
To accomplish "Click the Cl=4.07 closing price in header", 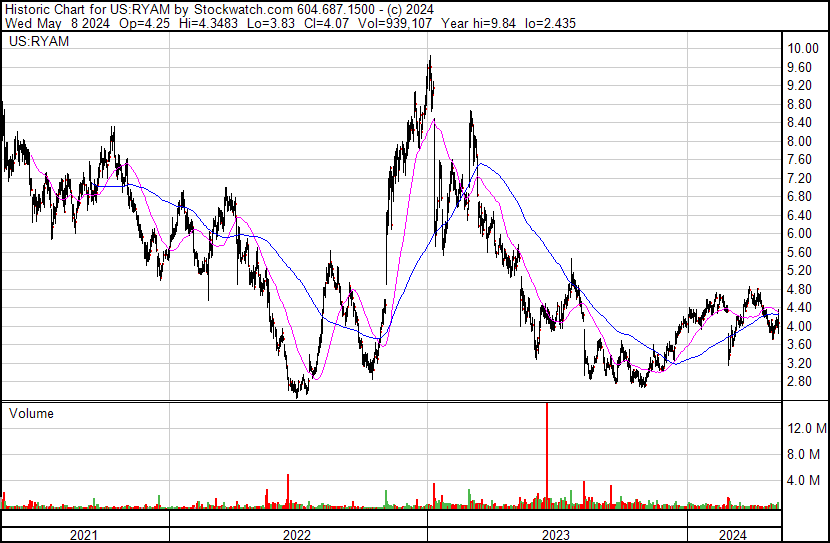I will tap(326, 23).
